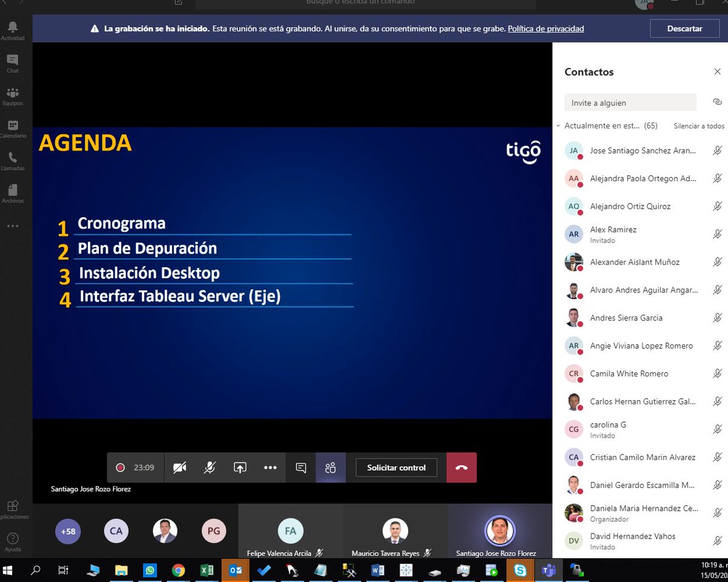Open more actions menu in meeting toolbar
Image resolution: width=728 pixels, height=582 pixels.
[271, 467]
